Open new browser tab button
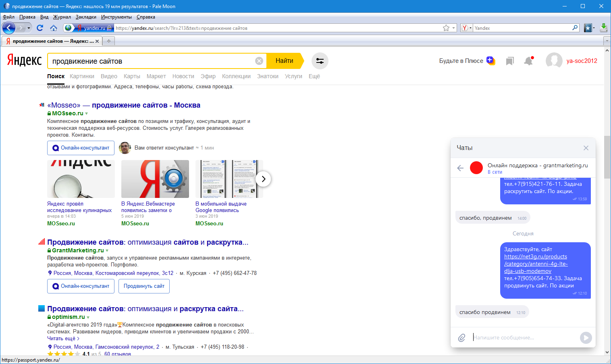This screenshot has width=611, height=364. (x=109, y=41)
